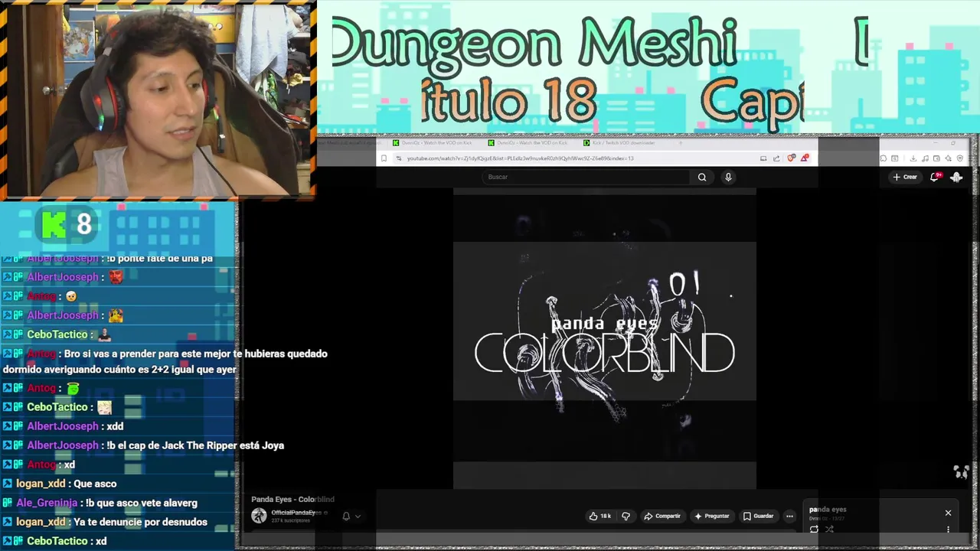This screenshot has height=551, width=980.
Task: Click the Compartir share button
Action: [x=662, y=516]
